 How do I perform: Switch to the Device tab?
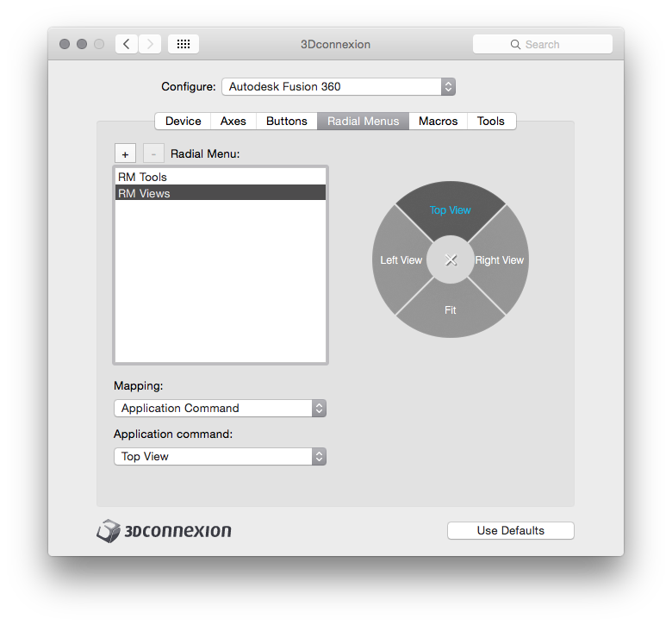click(x=183, y=122)
